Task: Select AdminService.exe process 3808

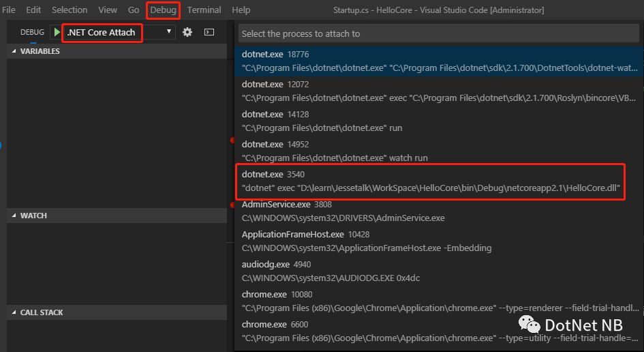Action: click(439, 211)
